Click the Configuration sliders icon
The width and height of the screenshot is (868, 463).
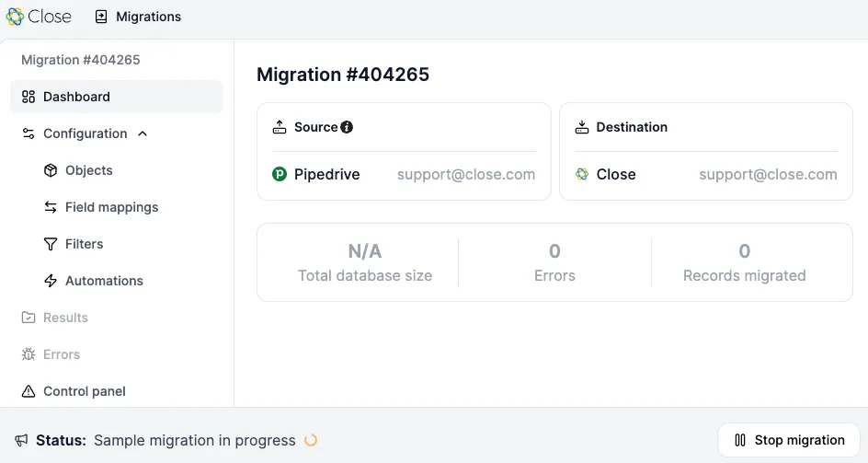pyautogui.click(x=29, y=133)
